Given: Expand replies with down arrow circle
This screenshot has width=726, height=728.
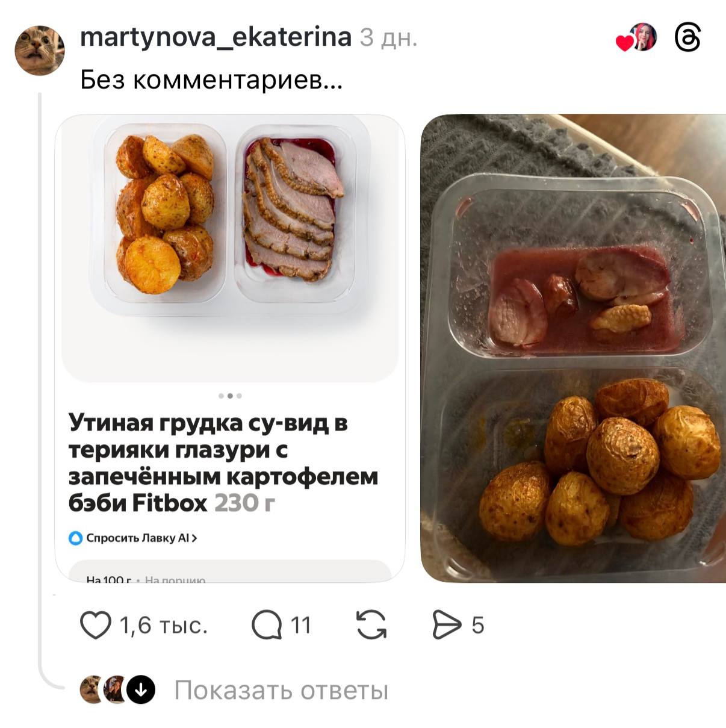Looking at the screenshot, I should tap(141, 690).
